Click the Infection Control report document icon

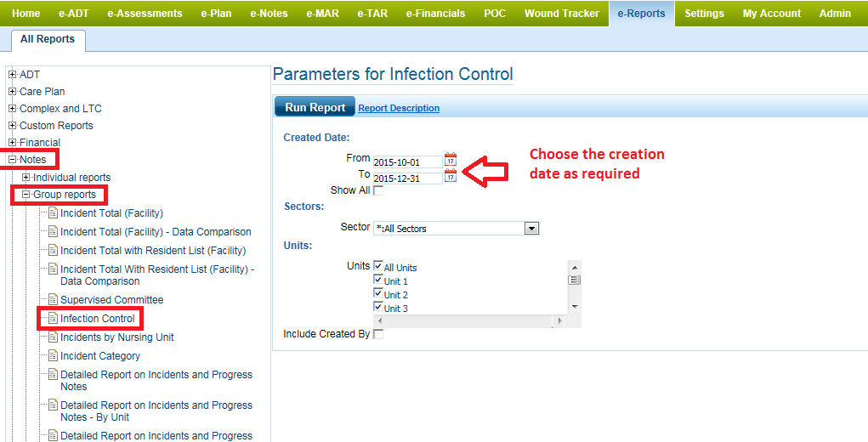(x=53, y=319)
